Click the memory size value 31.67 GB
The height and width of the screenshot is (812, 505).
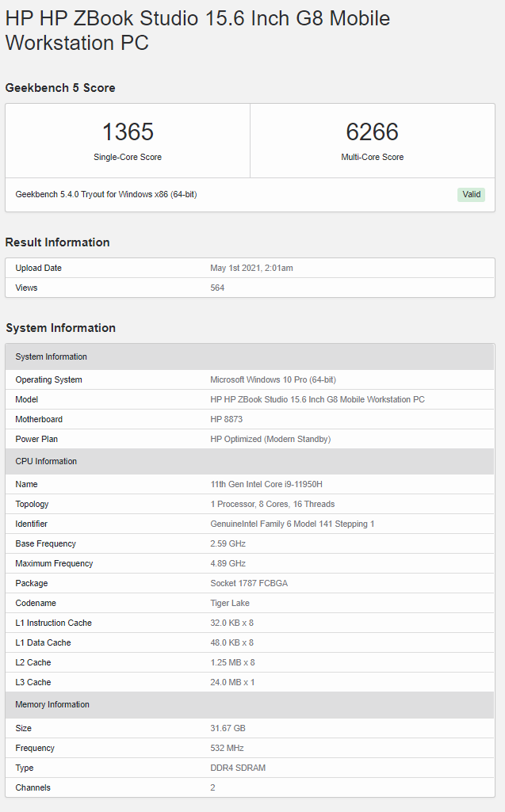tap(228, 728)
